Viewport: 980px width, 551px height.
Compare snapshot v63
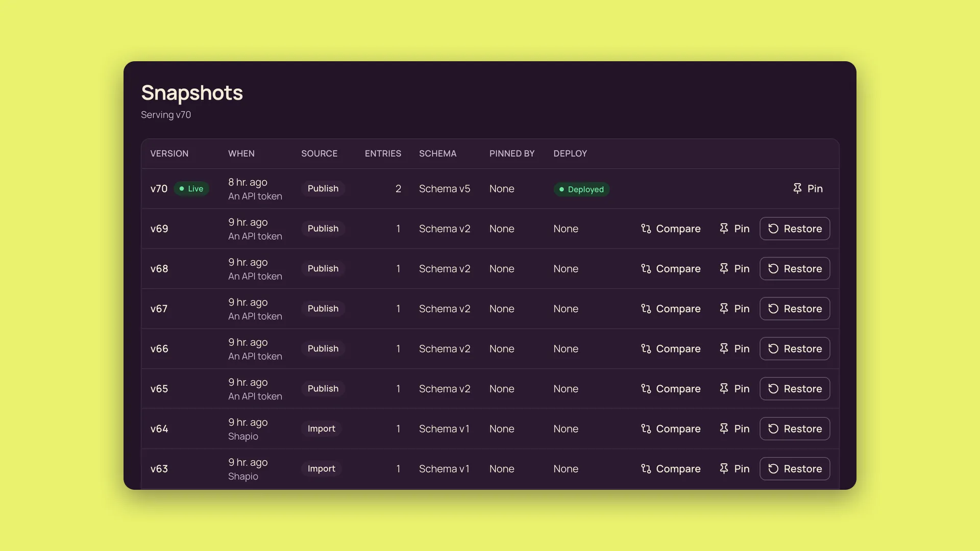point(671,469)
